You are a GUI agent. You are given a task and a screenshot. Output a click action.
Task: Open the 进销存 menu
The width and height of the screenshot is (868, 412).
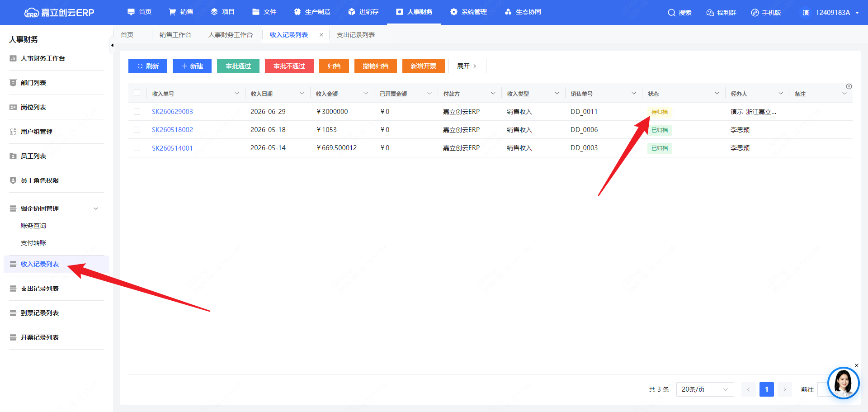coord(363,12)
